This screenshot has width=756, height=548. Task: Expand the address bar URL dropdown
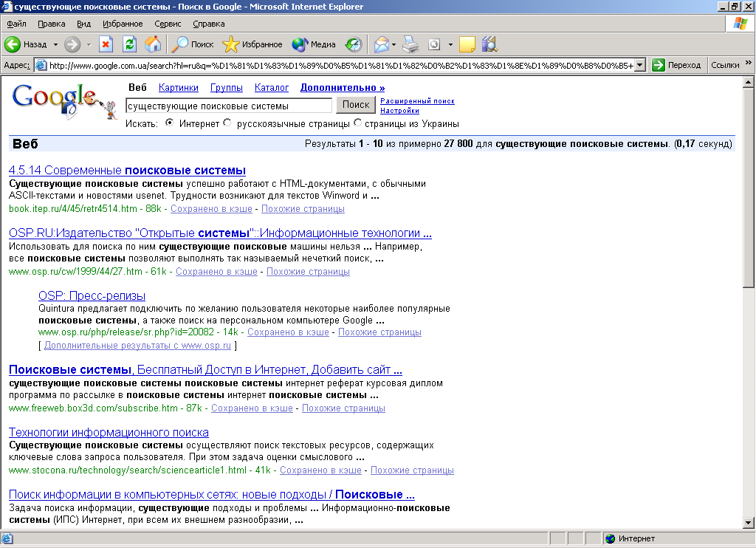pyautogui.click(x=640, y=65)
